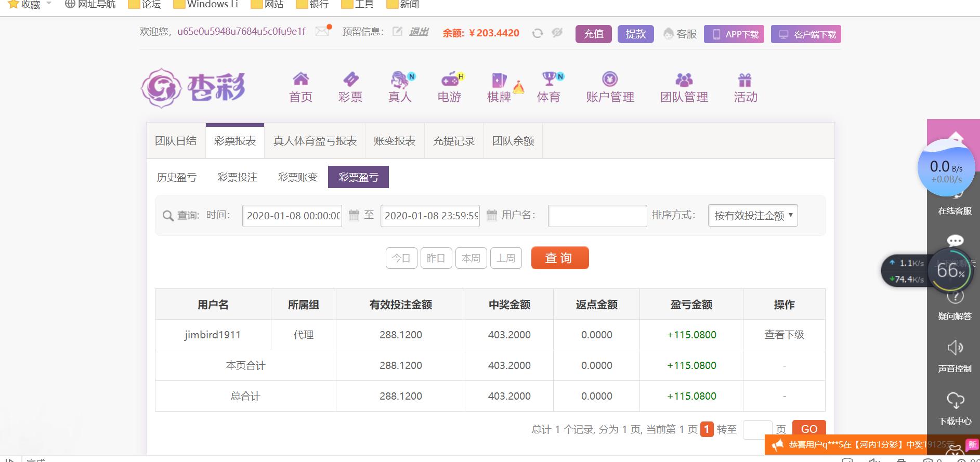This screenshot has height=462, width=980.
Task: Toggle balance visibility eye icon
Action: (557, 33)
